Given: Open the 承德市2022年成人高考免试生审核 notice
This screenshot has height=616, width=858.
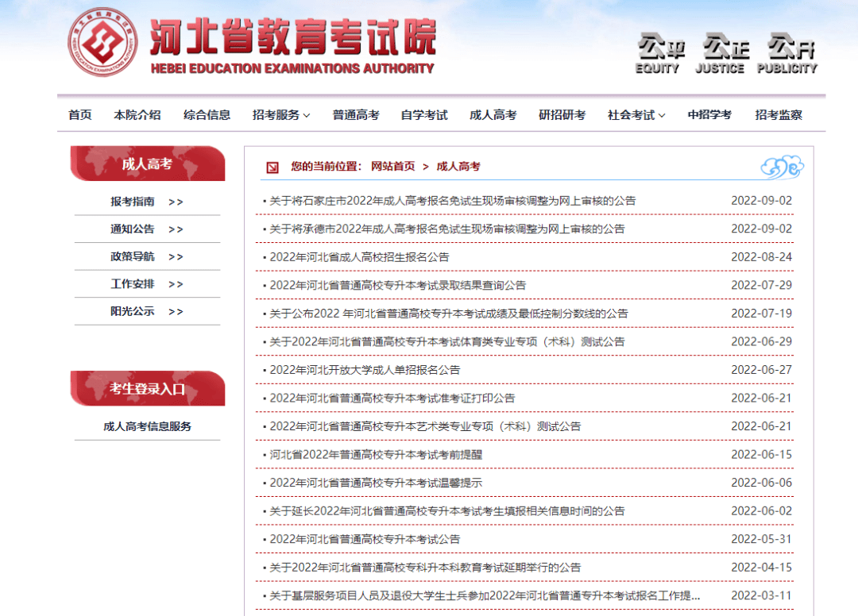Looking at the screenshot, I should click(x=447, y=229).
